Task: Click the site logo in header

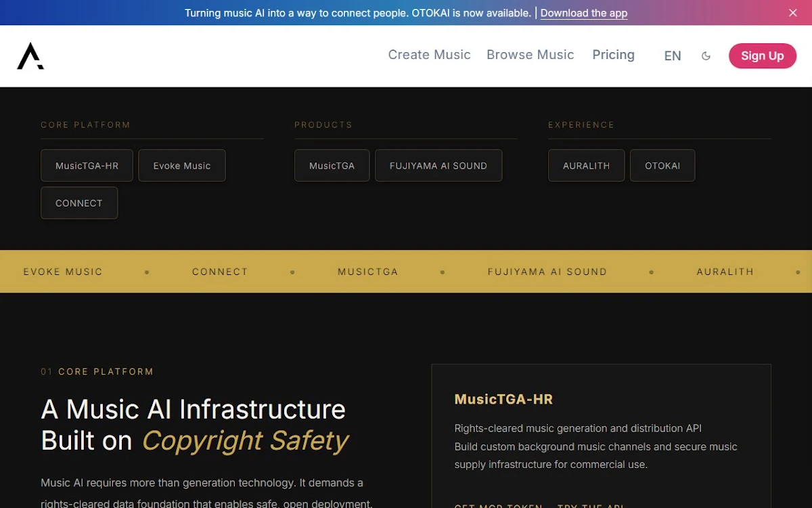Action: coord(30,56)
